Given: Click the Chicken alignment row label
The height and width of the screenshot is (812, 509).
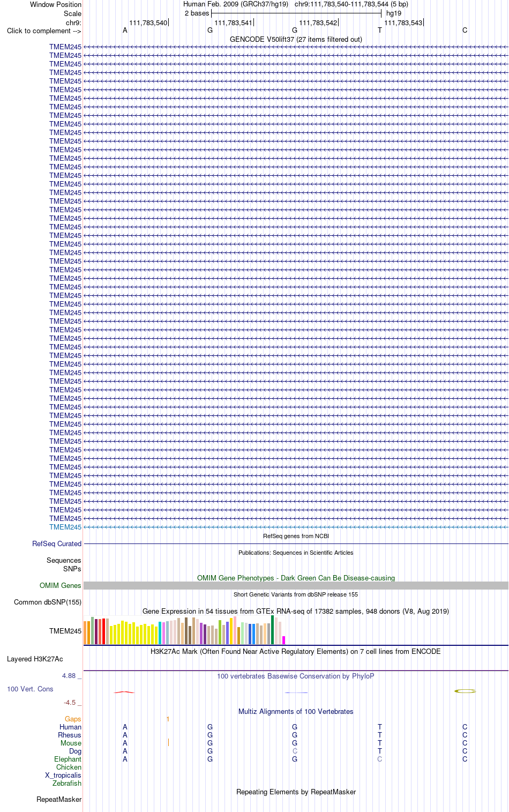Looking at the screenshot, I should pos(69,767).
